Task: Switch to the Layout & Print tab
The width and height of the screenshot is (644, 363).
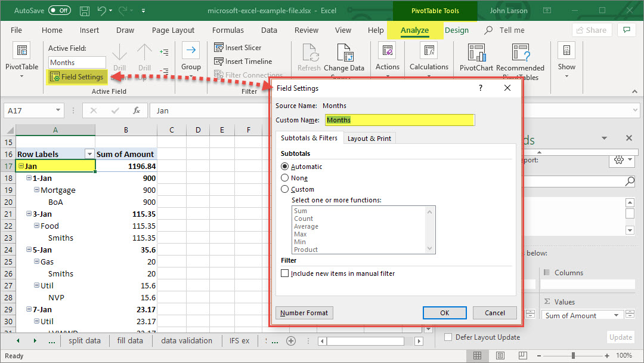Action: [x=369, y=139]
